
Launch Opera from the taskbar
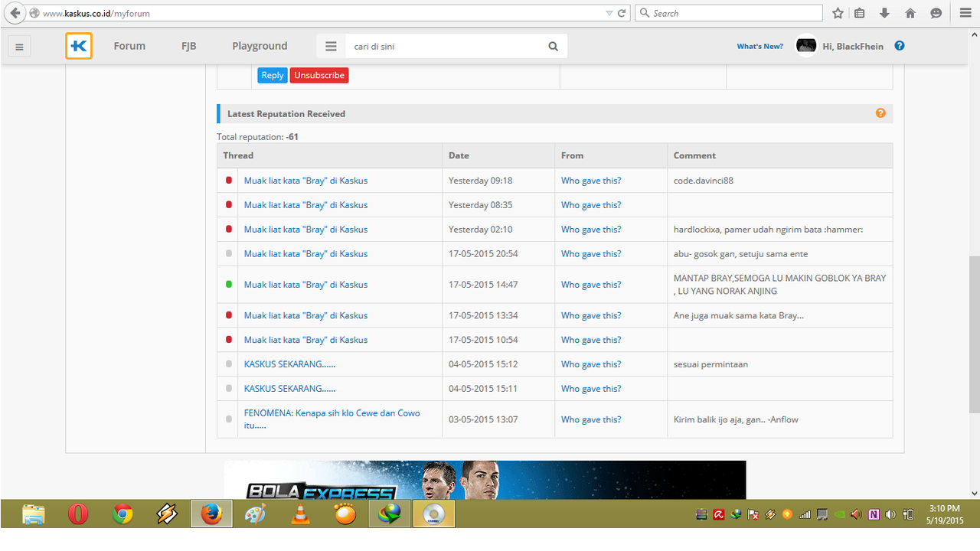point(78,514)
